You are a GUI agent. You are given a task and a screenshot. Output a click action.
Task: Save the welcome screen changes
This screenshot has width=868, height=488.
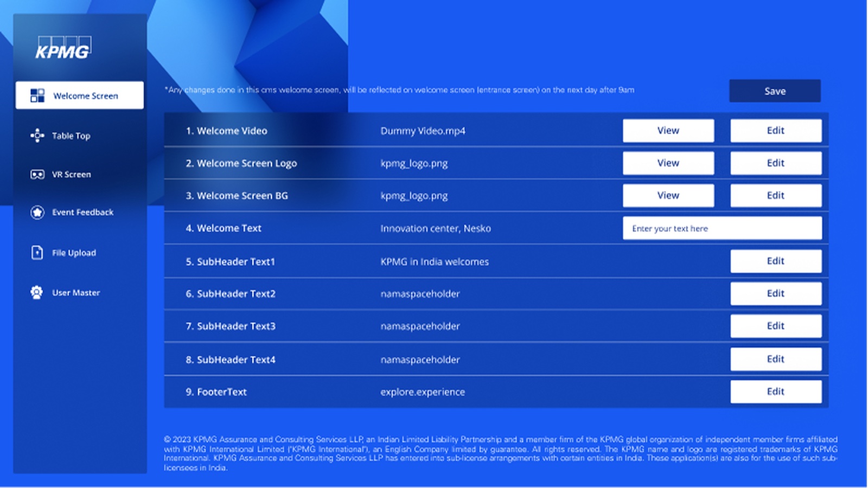point(775,91)
